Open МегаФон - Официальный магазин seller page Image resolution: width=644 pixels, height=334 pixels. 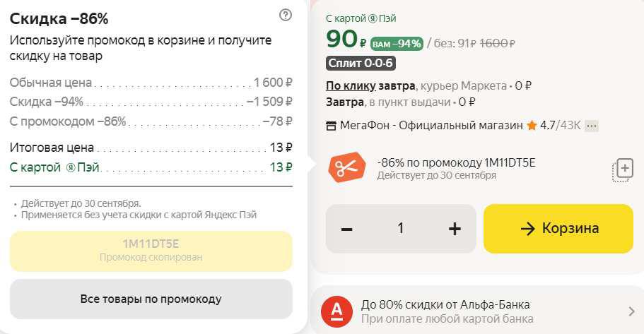431,125
